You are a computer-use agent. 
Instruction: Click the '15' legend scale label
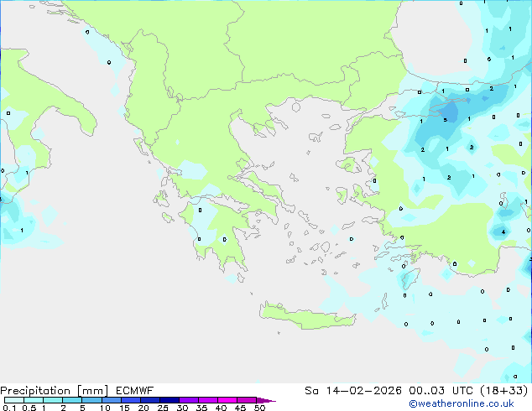124,408
